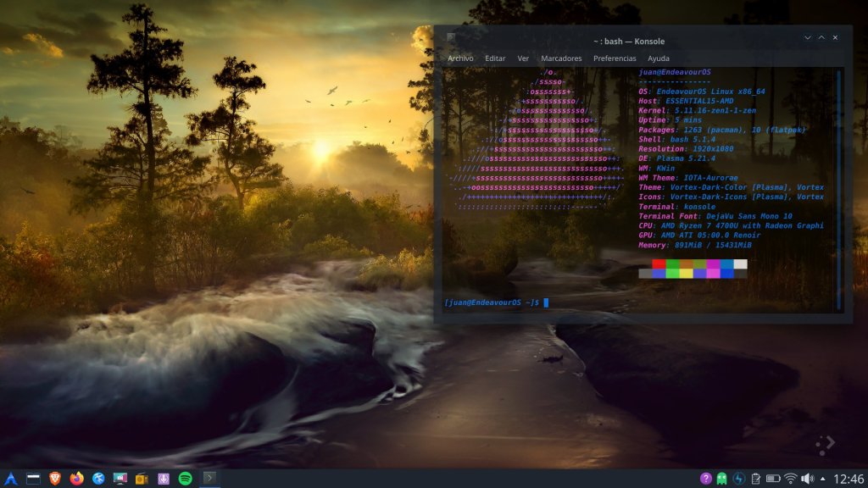868x488 pixels.
Task: Open the Arch application launcher menu
Action: tap(11, 479)
